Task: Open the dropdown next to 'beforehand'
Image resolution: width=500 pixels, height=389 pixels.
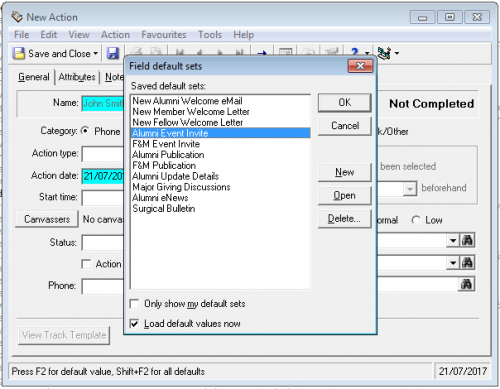Action: pos(410,189)
